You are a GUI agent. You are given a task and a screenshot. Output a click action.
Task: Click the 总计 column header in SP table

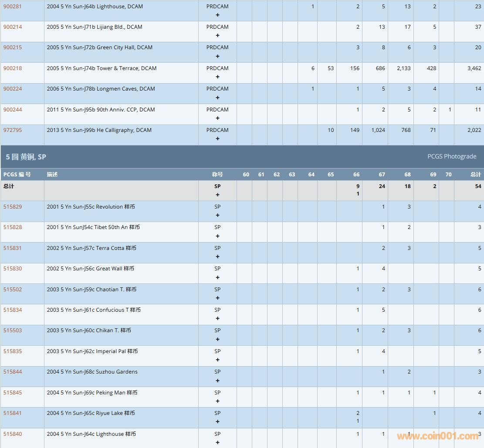(475, 175)
